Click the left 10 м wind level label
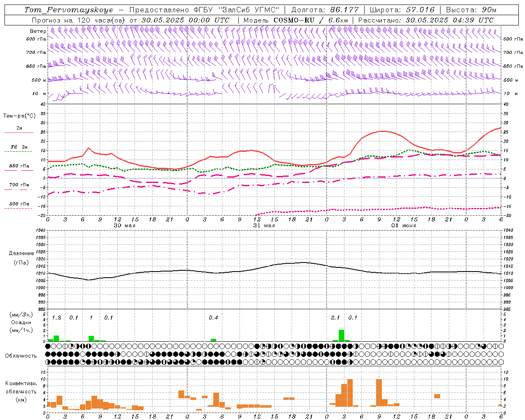The height and width of the screenshot is (420, 525). (39, 94)
